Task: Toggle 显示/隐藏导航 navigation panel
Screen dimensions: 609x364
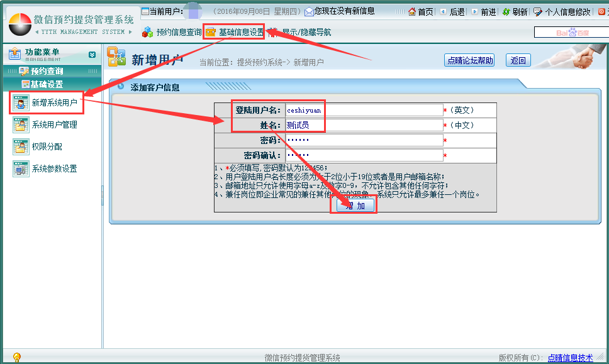Action: [x=305, y=32]
